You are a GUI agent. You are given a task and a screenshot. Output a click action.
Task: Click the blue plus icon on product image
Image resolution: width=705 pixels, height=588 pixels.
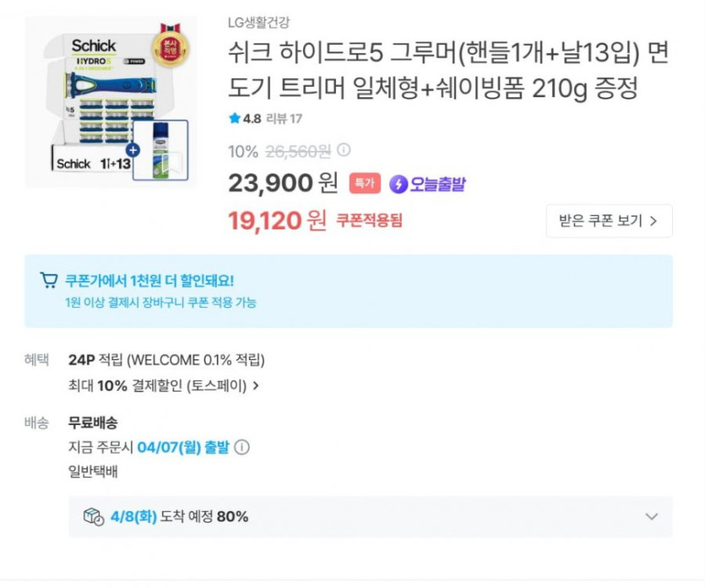tap(132, 150)
